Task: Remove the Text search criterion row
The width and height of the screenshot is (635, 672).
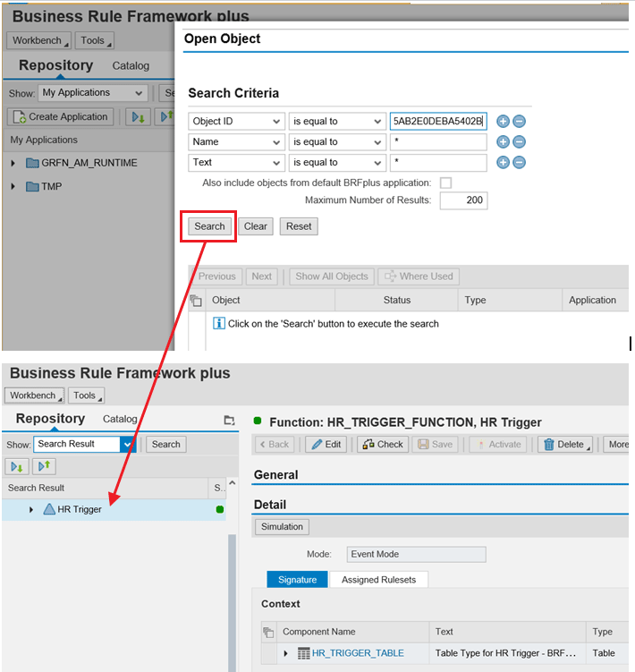Action: pos(520,163)
